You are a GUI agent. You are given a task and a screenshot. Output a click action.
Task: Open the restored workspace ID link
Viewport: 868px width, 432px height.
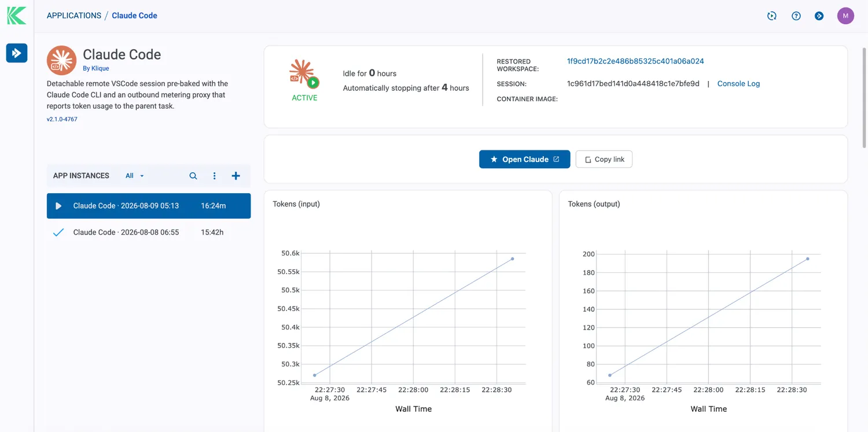pos(635,61)
